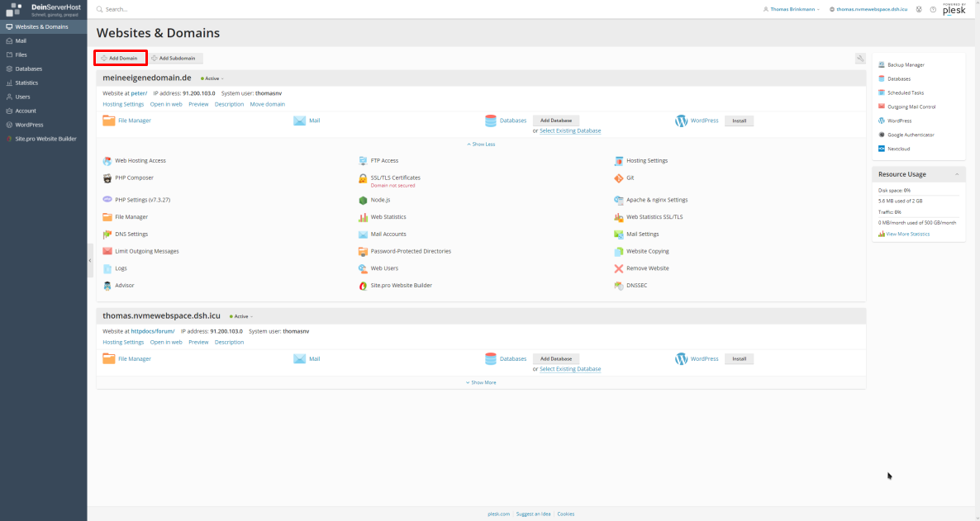Open the PHP Composer icon

pyautogui.click(x=107, y=178)
